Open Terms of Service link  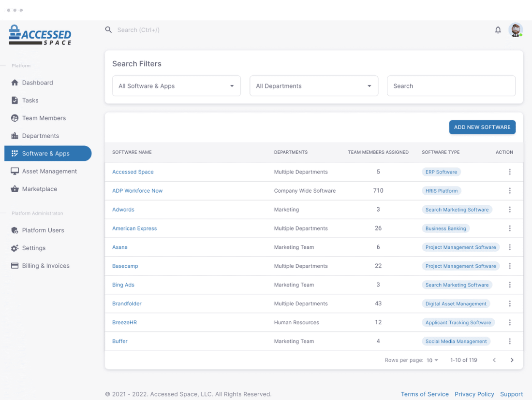point(425,394)
